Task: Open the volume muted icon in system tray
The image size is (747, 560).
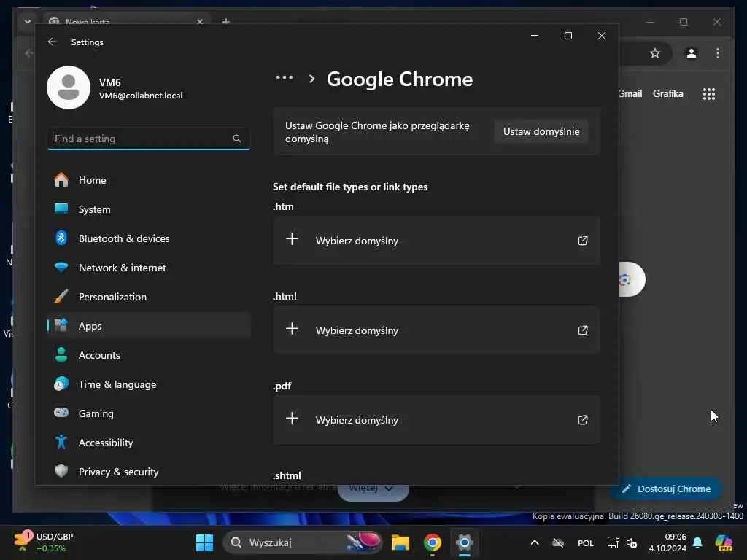Action: click(632, 542)
